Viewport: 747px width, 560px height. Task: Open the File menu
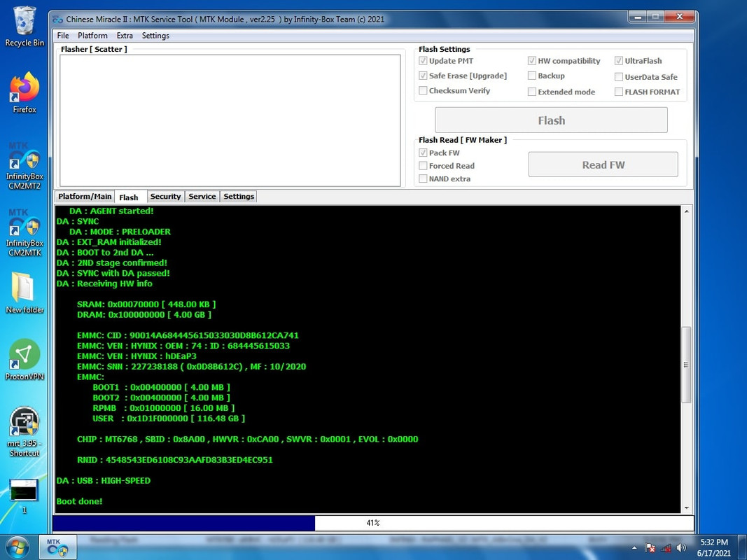[63, 36]
